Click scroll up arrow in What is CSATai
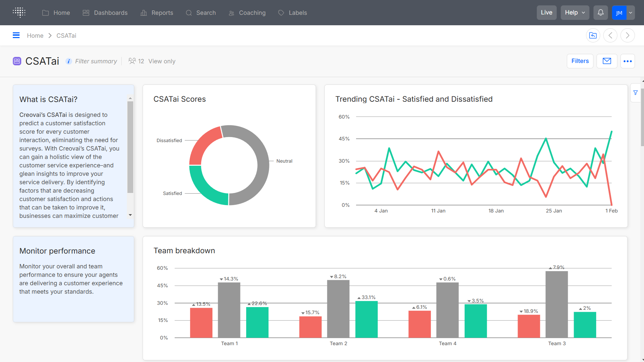Image resolution: width=644 pixels, height=362 pixels. pyautogui.click(x=130, y=98)
